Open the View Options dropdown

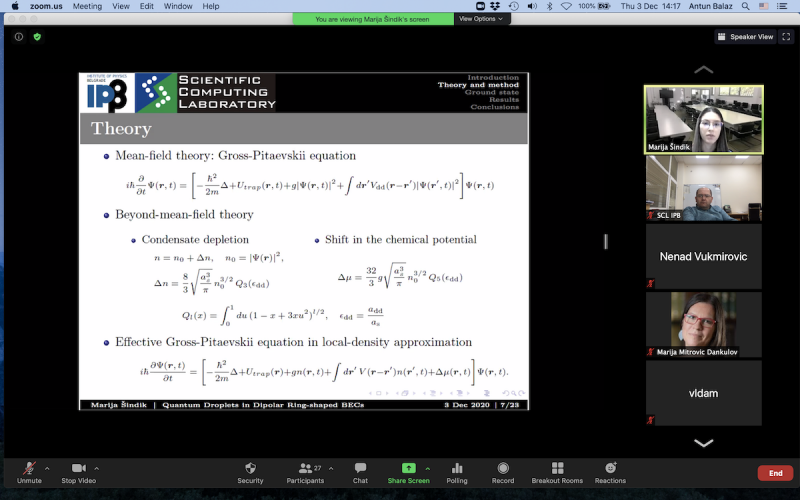(483, 19)
